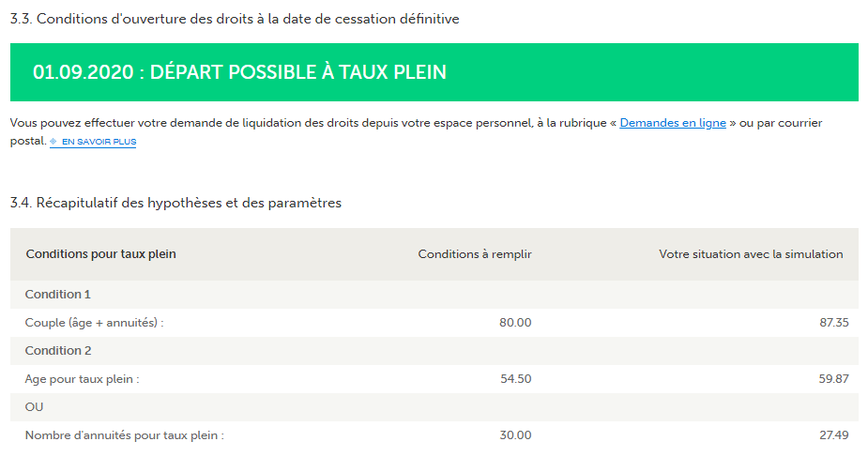Click the 27.49 annuités value
Screen dimensions: 868x457
pyautogui.click(x=833, y=435)
